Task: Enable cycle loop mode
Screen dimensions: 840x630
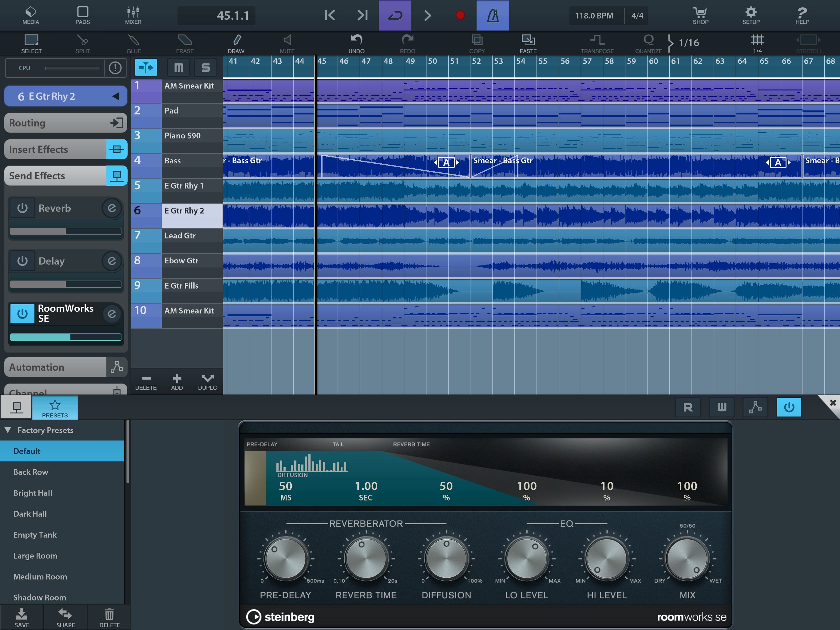Action: pyautogui.click(x=394, y=16)
